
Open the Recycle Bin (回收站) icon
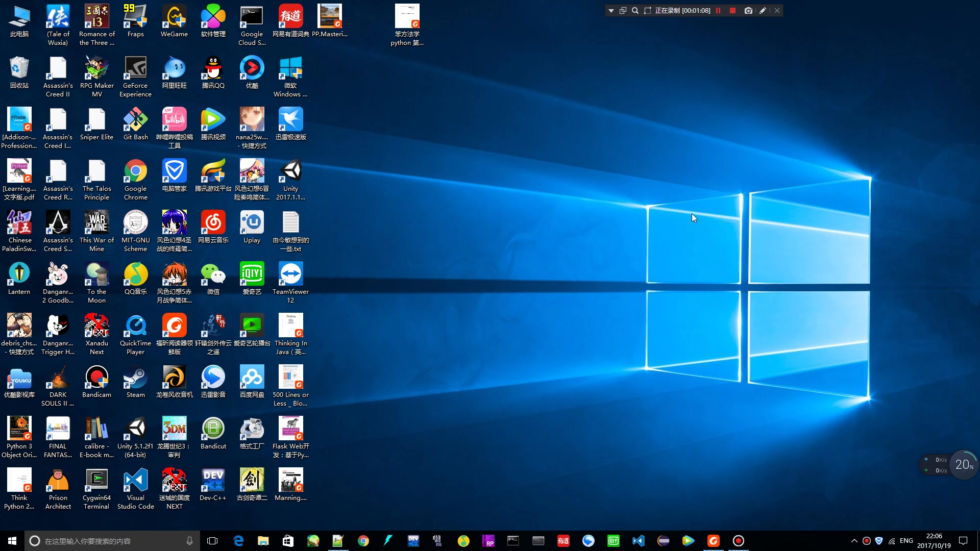click(19, 72)
